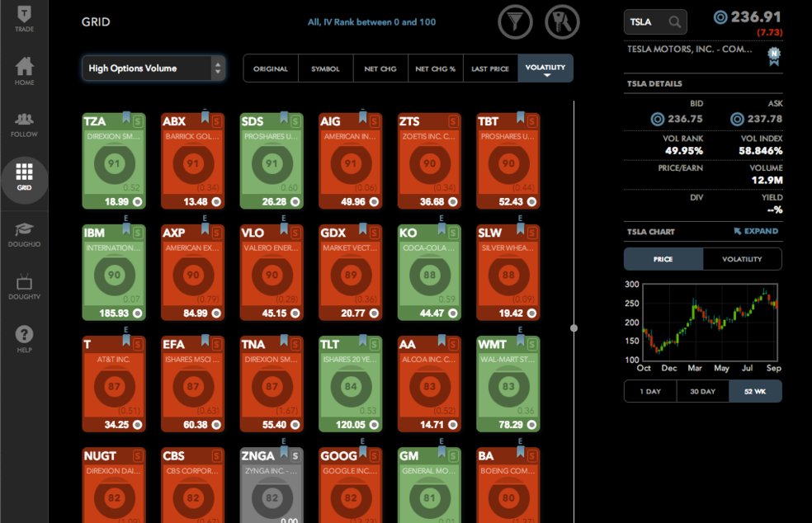Click the TSLA price candlestick chart

[x=710, y=322]
